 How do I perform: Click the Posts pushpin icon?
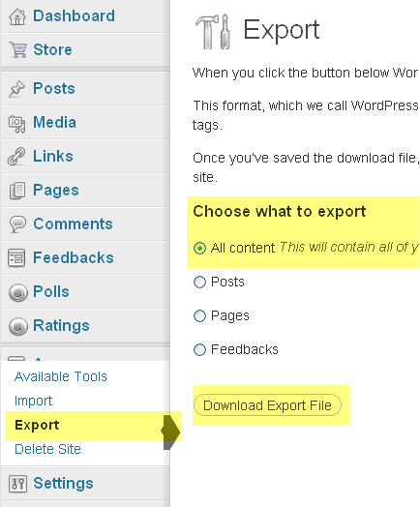[x=16, y=89]
